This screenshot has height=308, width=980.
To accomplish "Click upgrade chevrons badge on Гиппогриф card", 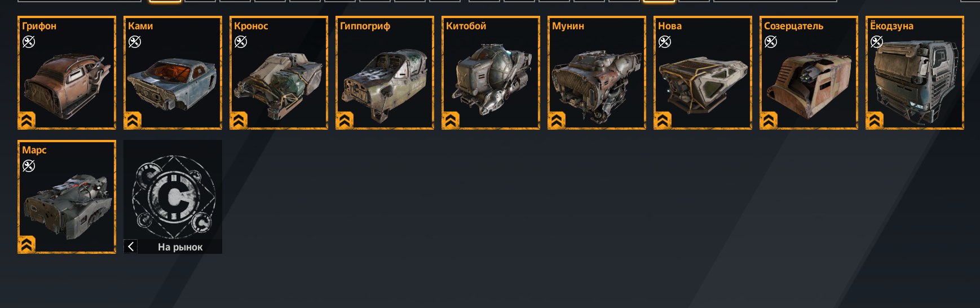I will pos(345,120).
